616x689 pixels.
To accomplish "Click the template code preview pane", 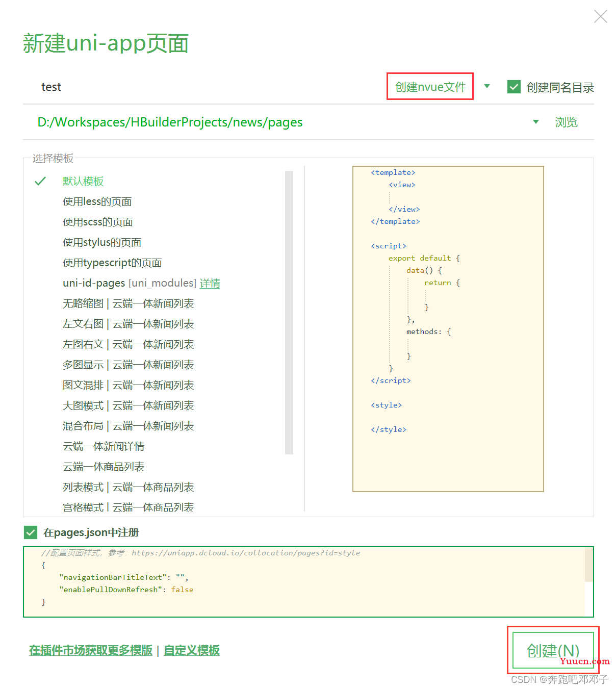I will [x=448, y=329].
